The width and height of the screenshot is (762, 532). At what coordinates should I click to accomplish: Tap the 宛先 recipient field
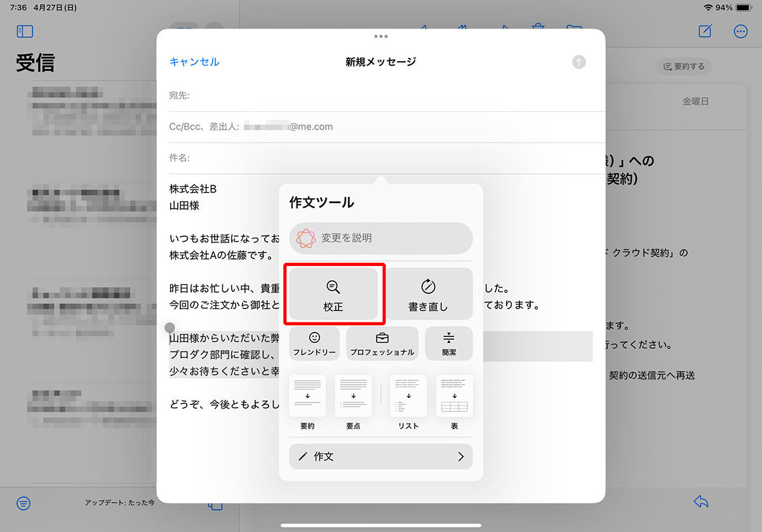[x=381, y=96]
